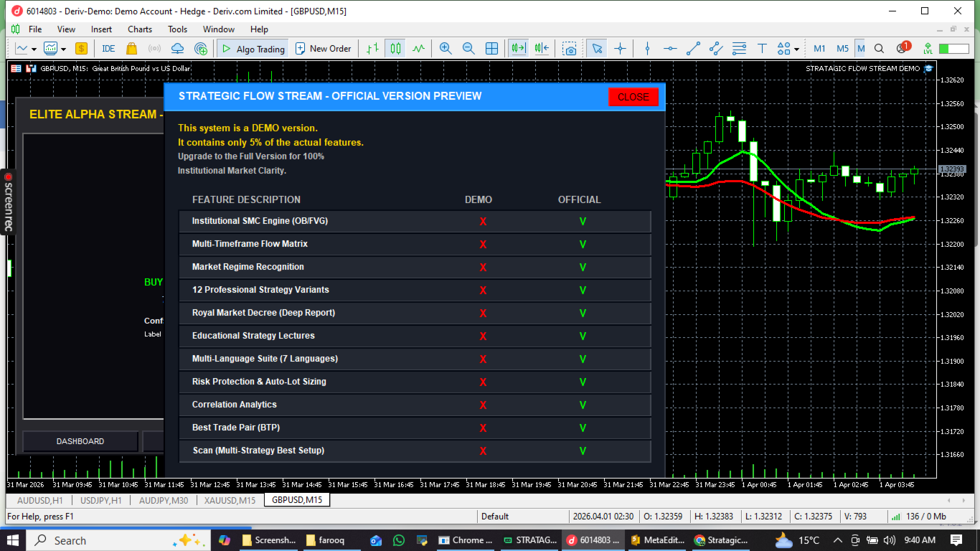Open the Windows Start menu
The height and width of the screenshot is (551, 980).
point(13,540)
